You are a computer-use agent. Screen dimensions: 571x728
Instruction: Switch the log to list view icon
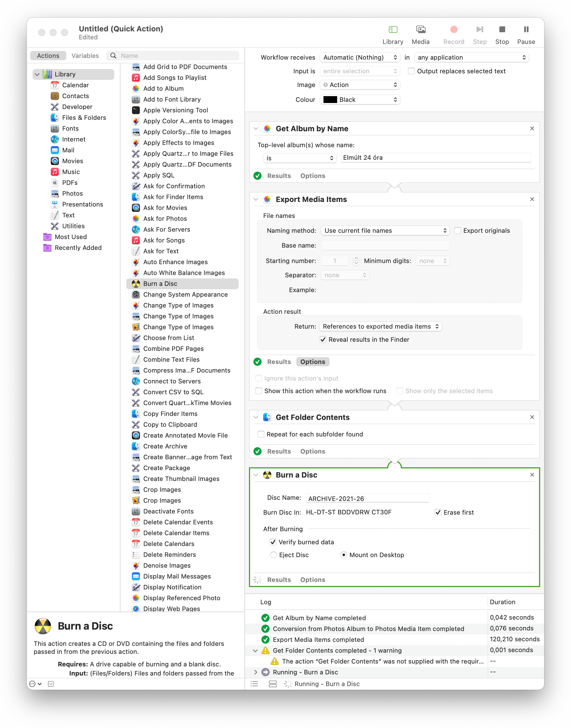(x=254, y=683)
